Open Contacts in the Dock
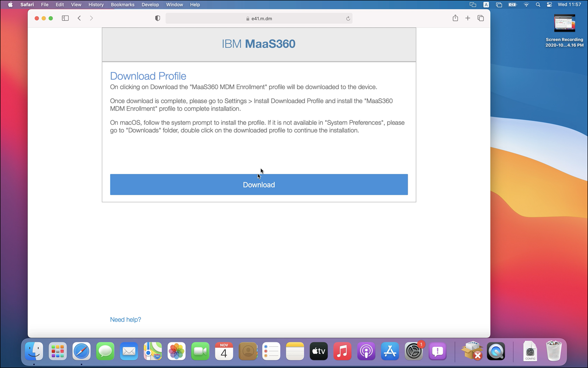This screenshot has height=368, width=588. 248,351
